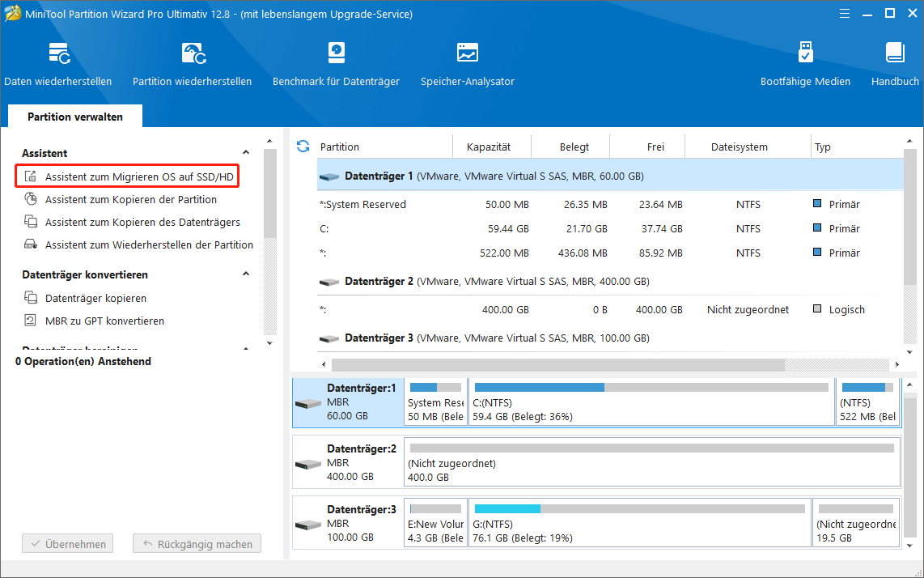Open Daten wiederherstellen tool icon
Image resolution: width=924 pixels, height=578 pixels.
pyautogui.click(x=58, y=54)
